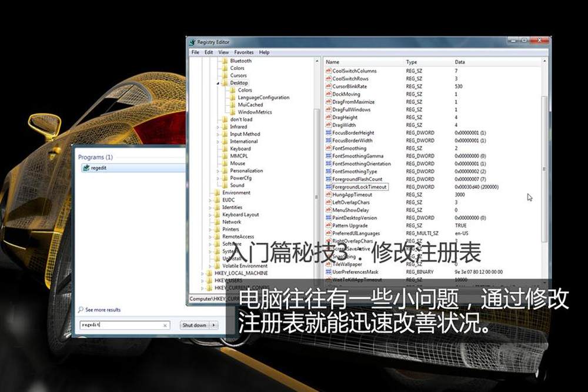Clear the search box with X button

pyautogui.click(x=165, y=325)
